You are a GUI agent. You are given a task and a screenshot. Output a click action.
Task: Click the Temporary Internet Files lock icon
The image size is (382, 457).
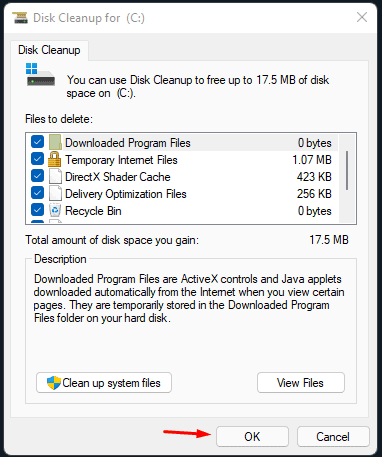[x=54, y=159]
